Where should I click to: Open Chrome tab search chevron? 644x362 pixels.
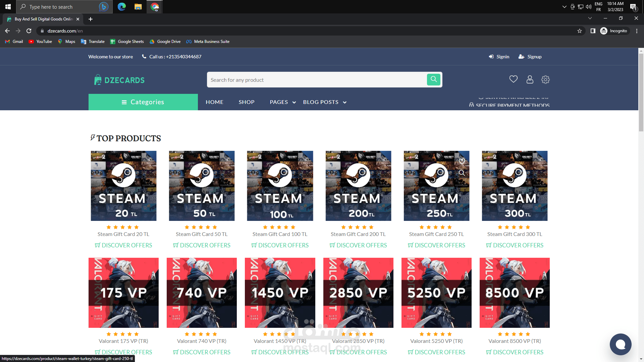[590, 18]
